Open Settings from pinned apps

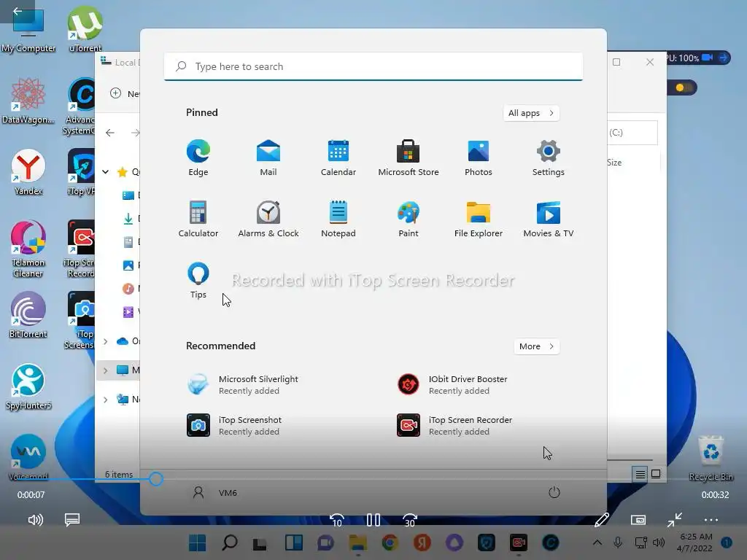pos(549,157)
